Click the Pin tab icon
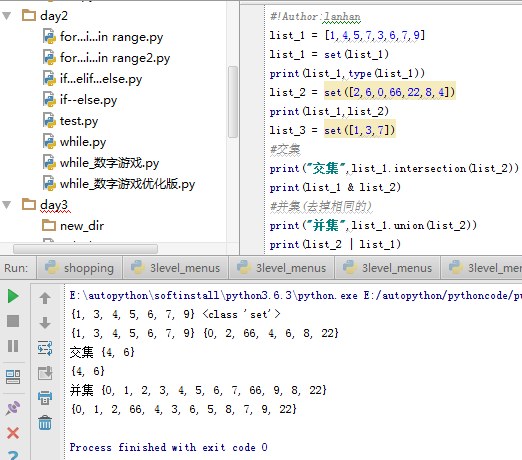522x460 pixels. pos(13,408)
